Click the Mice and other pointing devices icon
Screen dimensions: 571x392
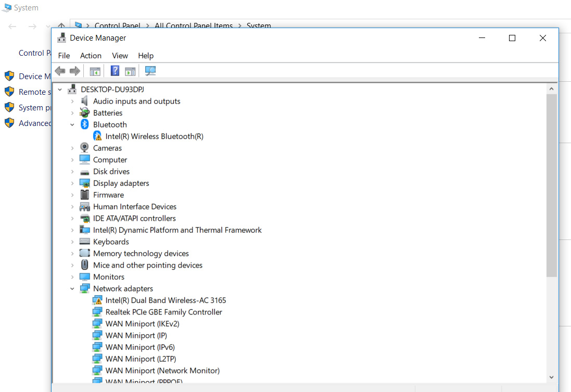[x=84, y=264]
